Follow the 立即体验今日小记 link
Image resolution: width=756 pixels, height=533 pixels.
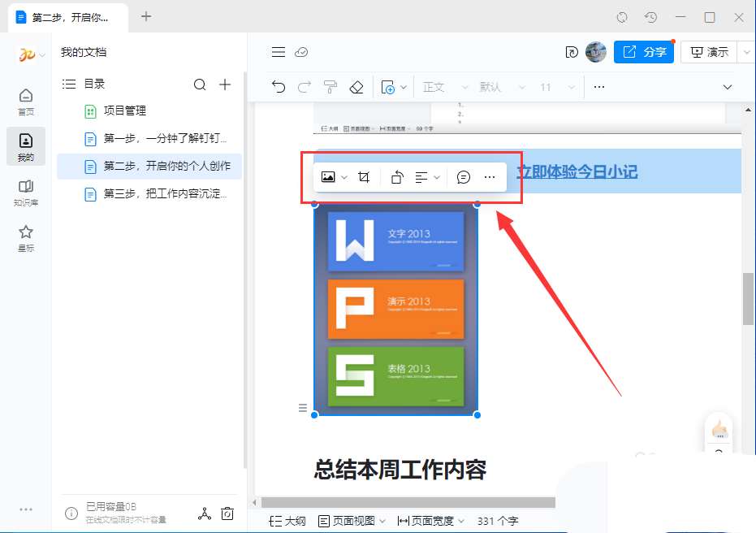coord(577,171)
